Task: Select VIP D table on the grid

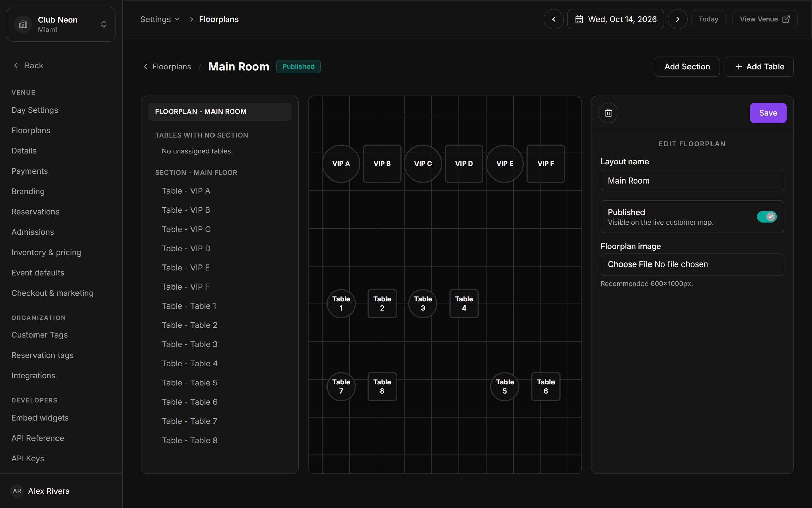Action: pos(464,164)
